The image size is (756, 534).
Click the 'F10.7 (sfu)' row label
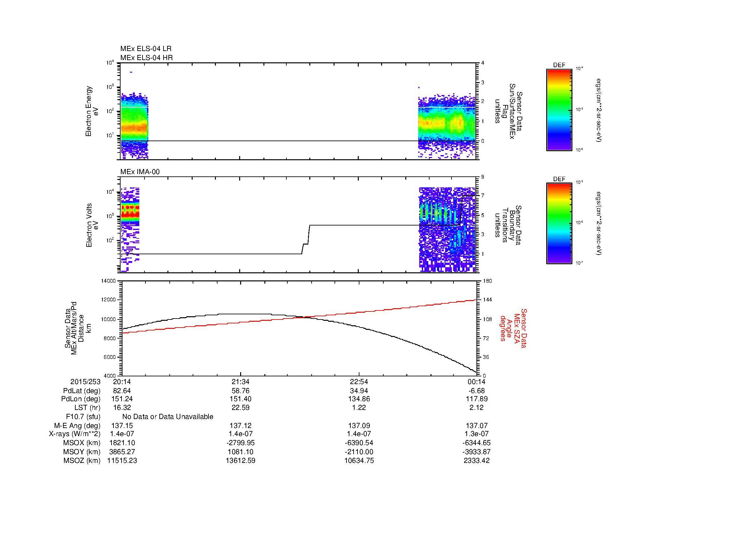click(x=83, y=416)
